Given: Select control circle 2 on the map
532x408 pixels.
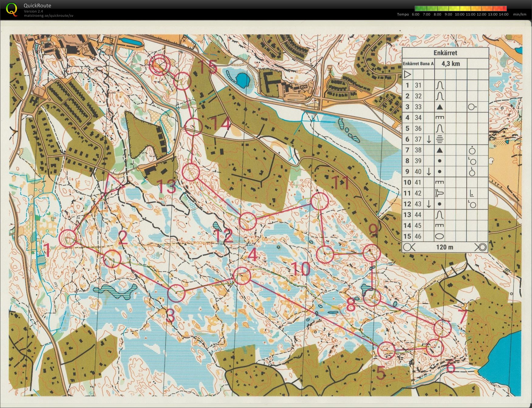Looking at the screenshot, I should pos(112,259).
